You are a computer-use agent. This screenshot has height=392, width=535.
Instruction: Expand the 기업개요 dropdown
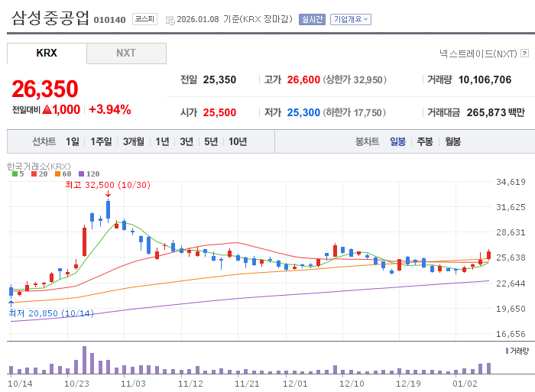pyautogui.click(x=351, y=19)
